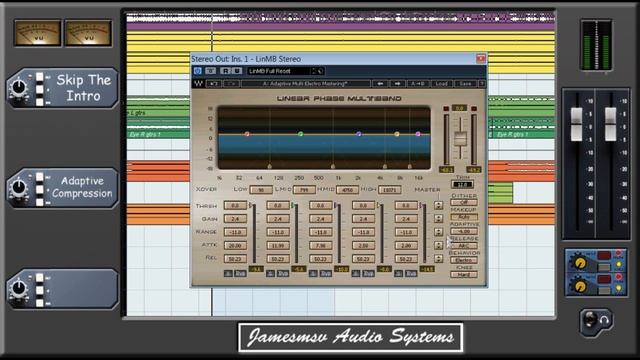The width and height of the screenshot is (640, 360).
Task: Click the master Thresh up/down stepper
Action: coord(438,206)
